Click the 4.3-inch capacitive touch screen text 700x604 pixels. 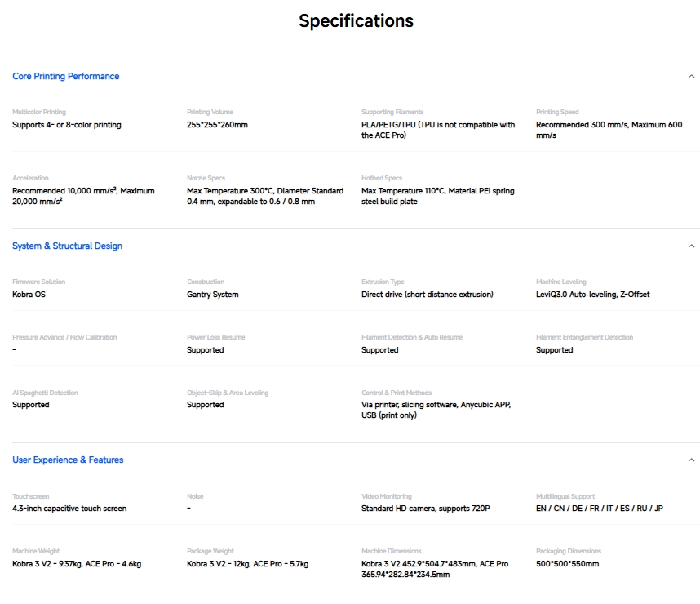(x=69, y=509)
